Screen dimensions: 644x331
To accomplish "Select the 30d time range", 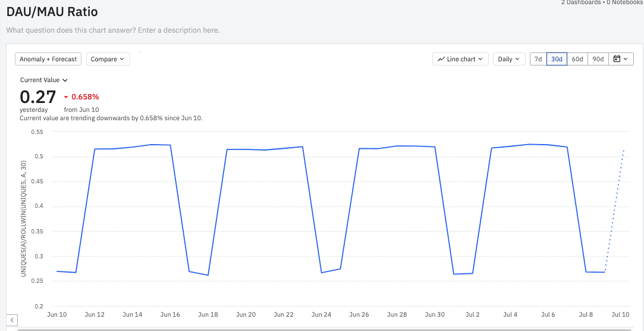I will [x=557, y=59].
